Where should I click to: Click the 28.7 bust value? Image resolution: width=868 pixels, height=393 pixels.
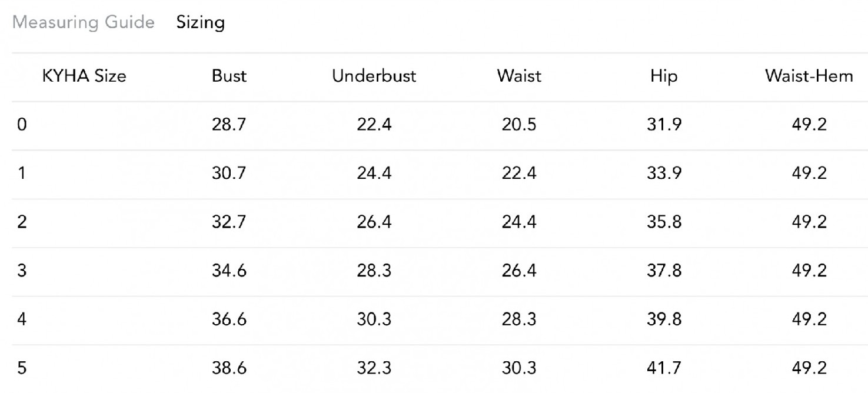[229, 125]
